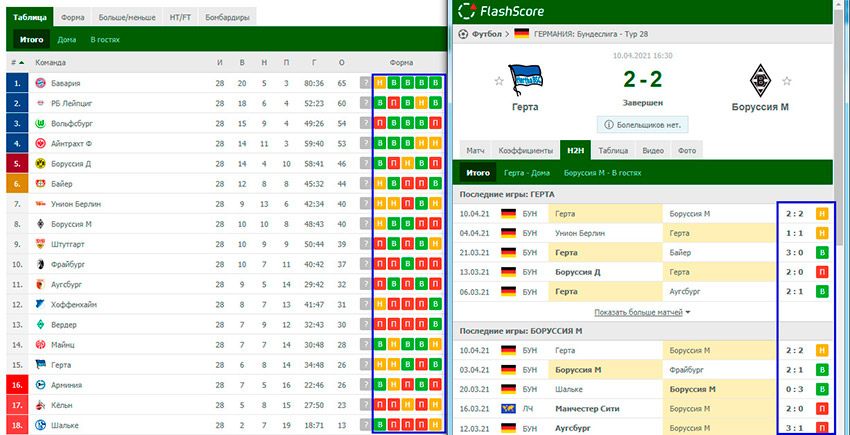The width and height of the screenshot is (850, 435).
Task: Click the large Герта crest in the match header
Action: click(525, 81)
